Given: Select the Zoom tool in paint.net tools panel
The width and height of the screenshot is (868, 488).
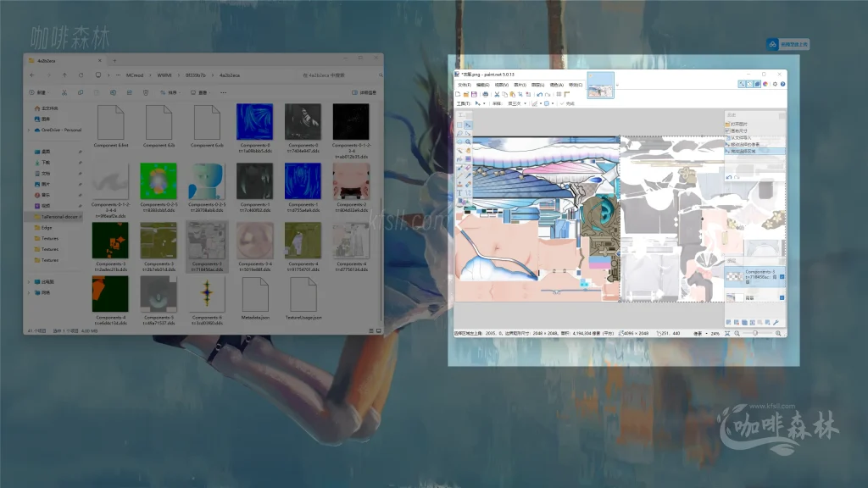Looking at the screenshot, I should coord(468,142).
